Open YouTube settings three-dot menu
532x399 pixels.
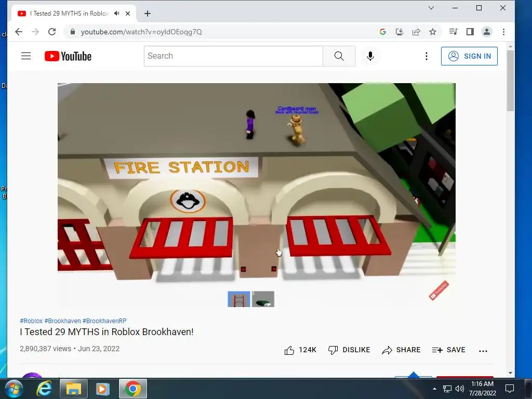click(427, 56)
